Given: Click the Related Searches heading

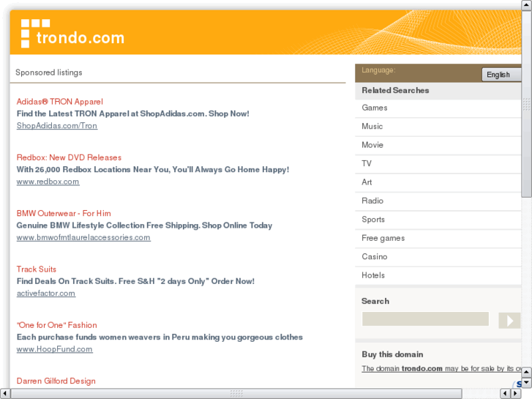Looking at the screenshot, I should [395, 90].
